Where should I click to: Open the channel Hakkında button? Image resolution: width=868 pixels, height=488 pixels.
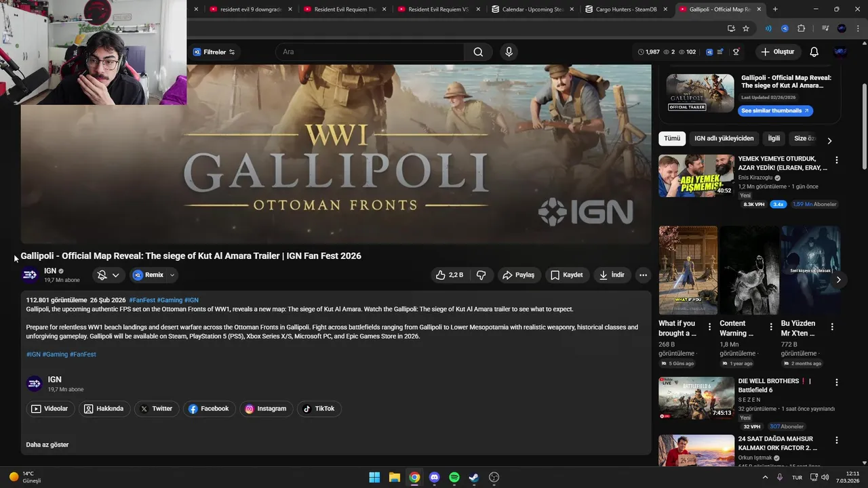coord(104,409)
